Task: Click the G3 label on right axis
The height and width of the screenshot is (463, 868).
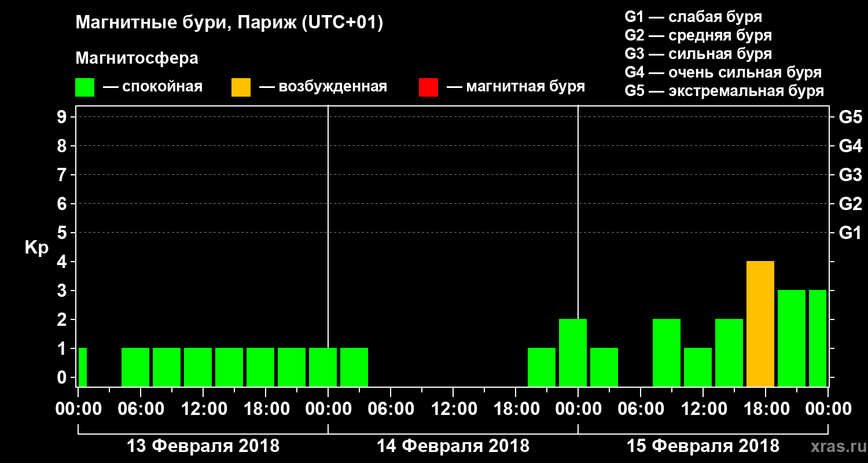Action: (851, 175)
